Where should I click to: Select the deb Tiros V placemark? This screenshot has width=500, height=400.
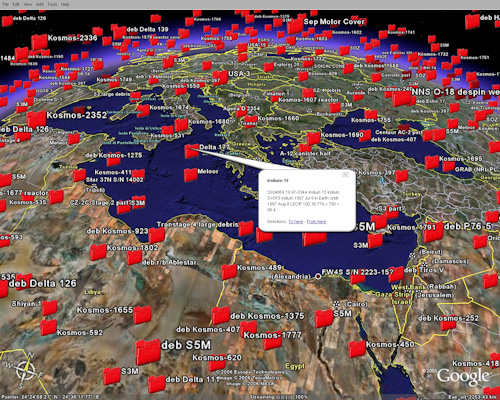396,274
